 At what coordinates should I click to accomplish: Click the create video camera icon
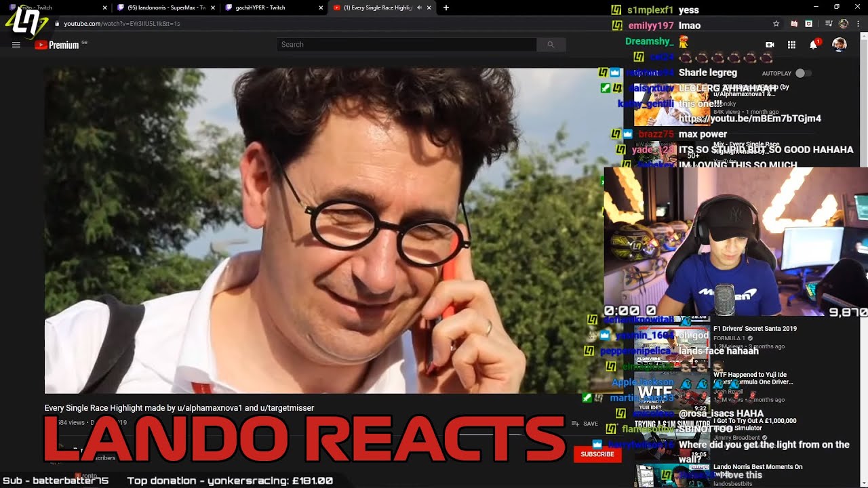coord(770,45)
